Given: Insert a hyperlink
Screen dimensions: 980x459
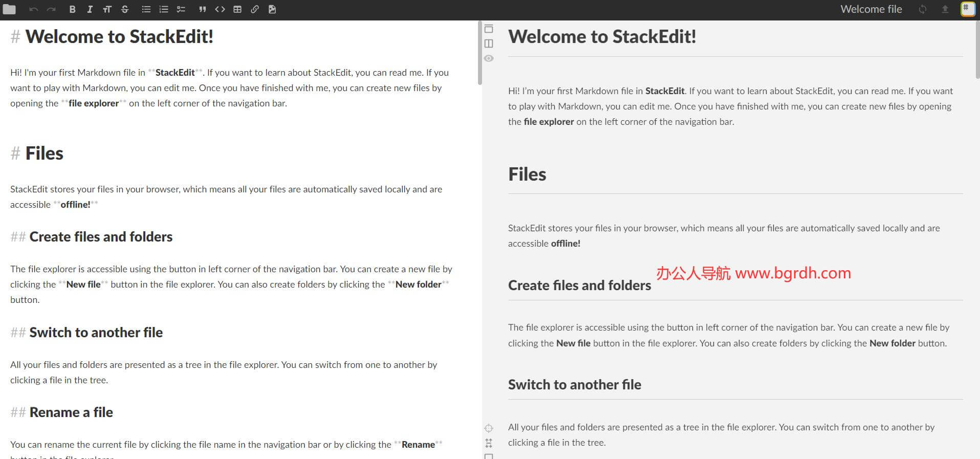Looking at the screenshot, I should click(255, 9).
